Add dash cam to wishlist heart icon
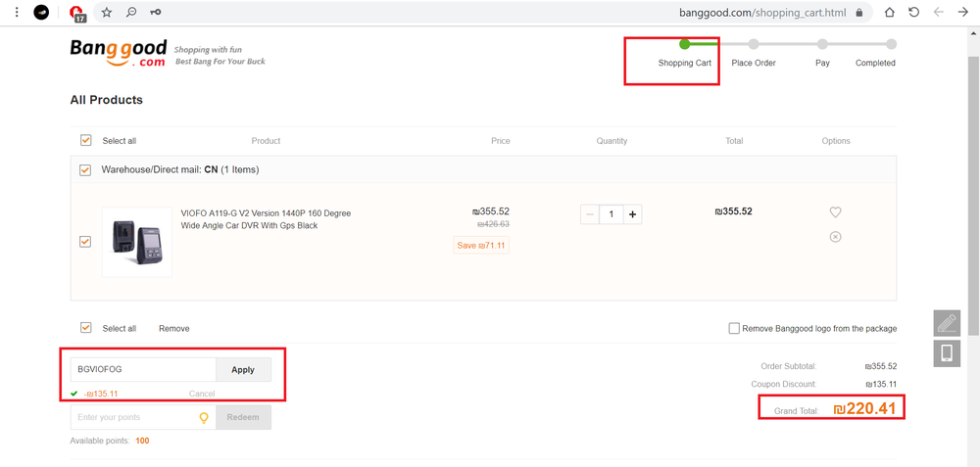Image resolution: width=980 pixels, height=467 pixels. 835,212
